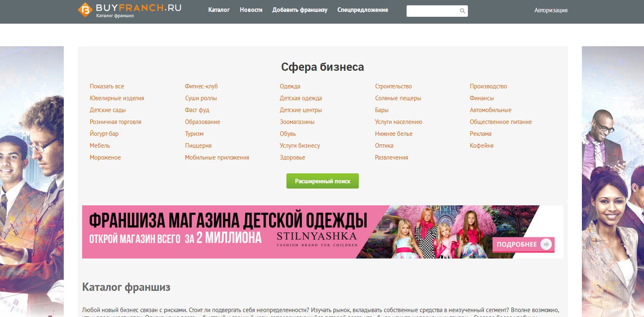This screenshot has width=644, height=317.
Task: Click the Сфера бизнеса heading
Action: pos(322,67)
